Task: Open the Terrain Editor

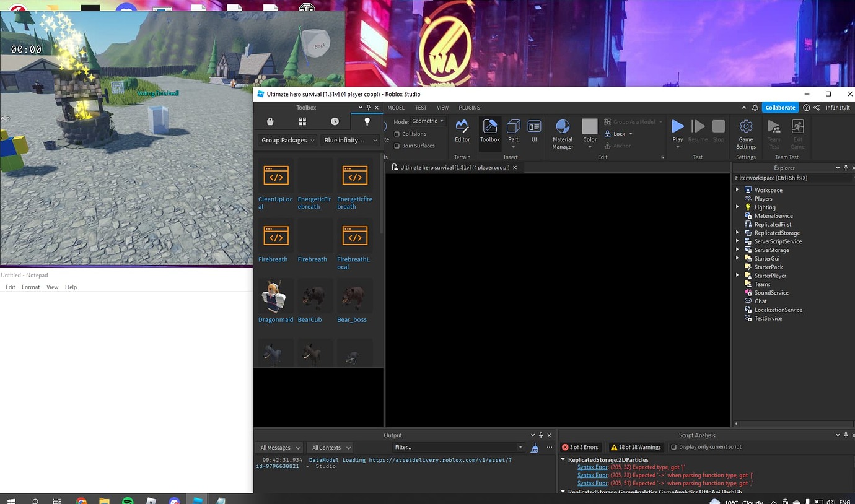Action: tap(462, 131)
